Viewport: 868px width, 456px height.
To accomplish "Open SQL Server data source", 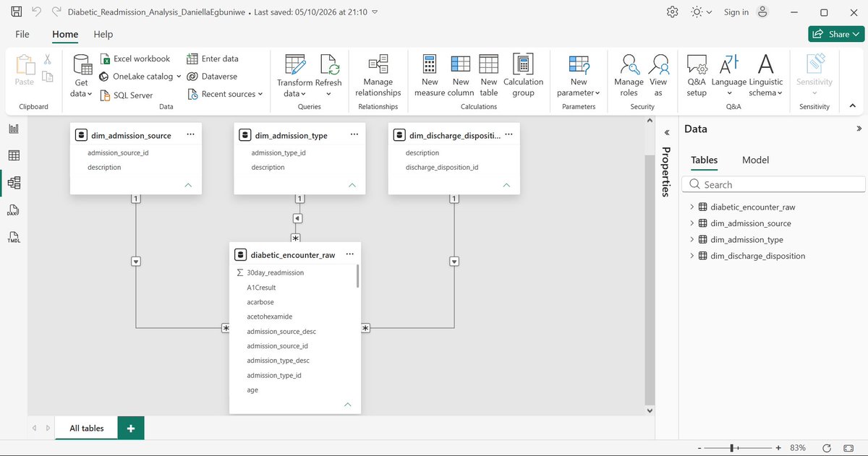I will [126, 95].
